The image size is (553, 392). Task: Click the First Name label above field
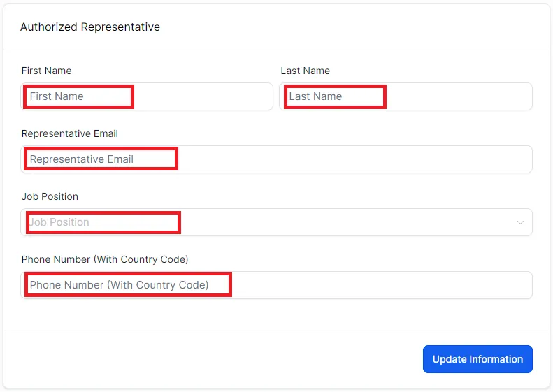(47, 71)
